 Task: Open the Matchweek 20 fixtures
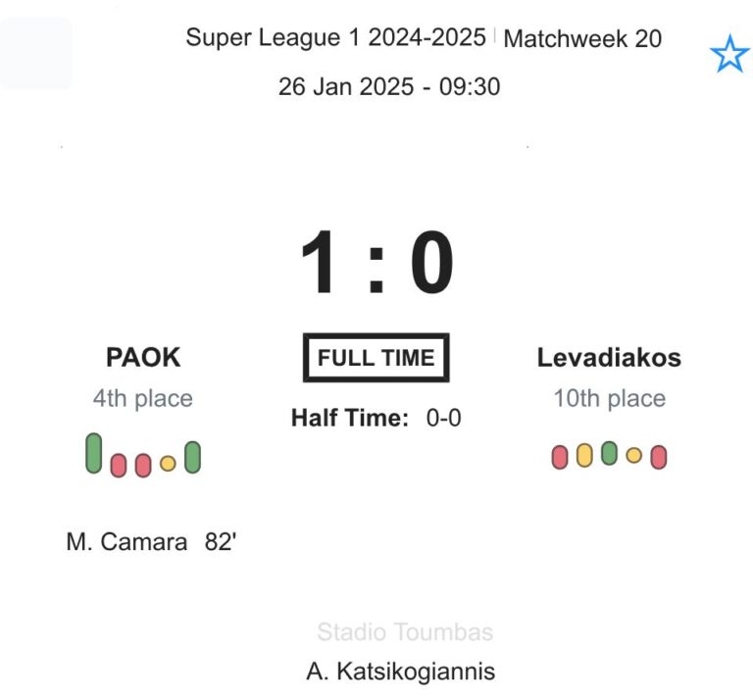[x=582, y=38]
